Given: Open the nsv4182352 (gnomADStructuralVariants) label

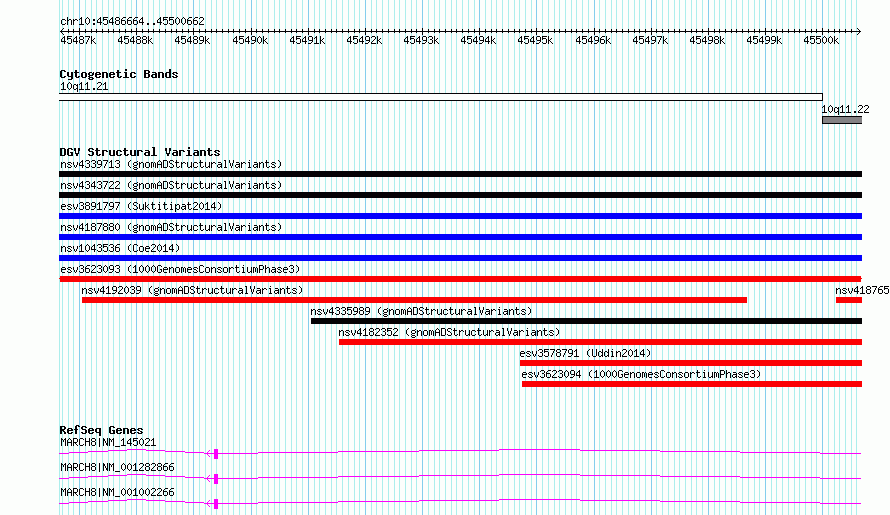Looking at the screenshot, I should pos(449,332).
